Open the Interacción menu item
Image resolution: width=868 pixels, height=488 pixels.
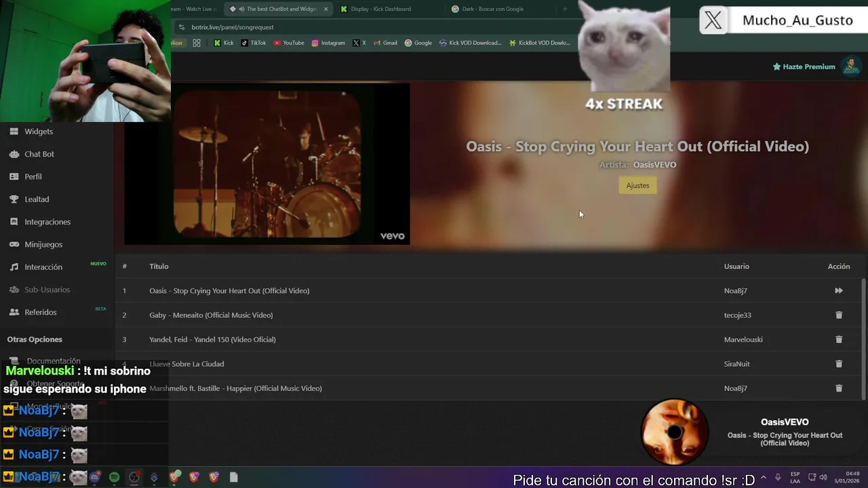(43, 267)
